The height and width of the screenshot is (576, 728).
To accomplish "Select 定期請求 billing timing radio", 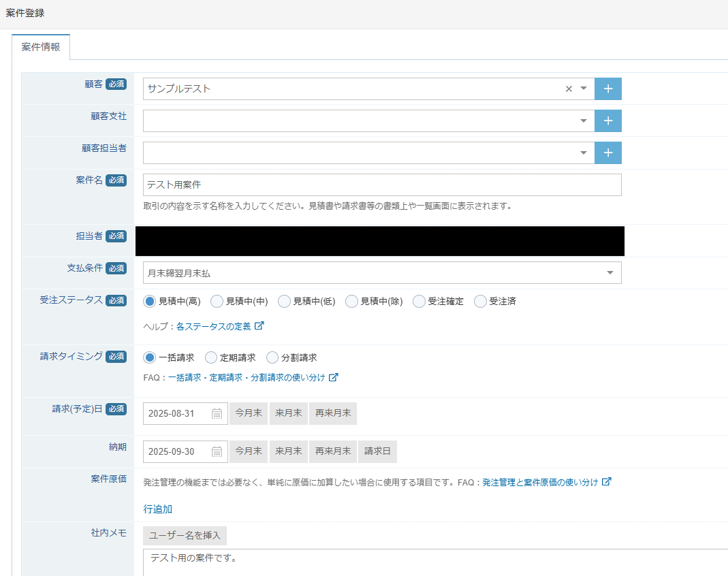I will click(211, 357).
